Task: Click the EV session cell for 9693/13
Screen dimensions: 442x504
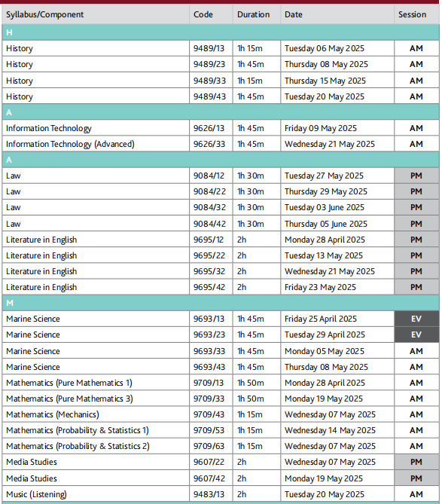Action: click(x=416, y=319)
